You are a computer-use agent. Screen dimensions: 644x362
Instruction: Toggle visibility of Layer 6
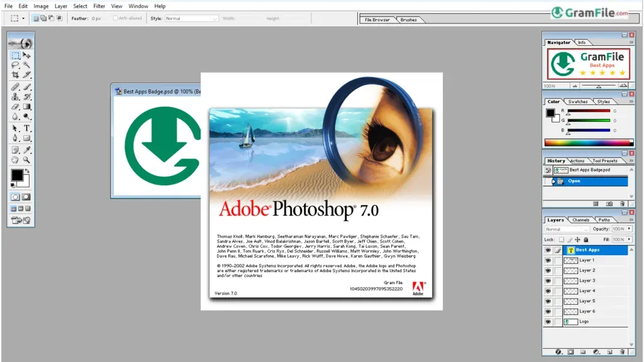click(x=548, y=312)
